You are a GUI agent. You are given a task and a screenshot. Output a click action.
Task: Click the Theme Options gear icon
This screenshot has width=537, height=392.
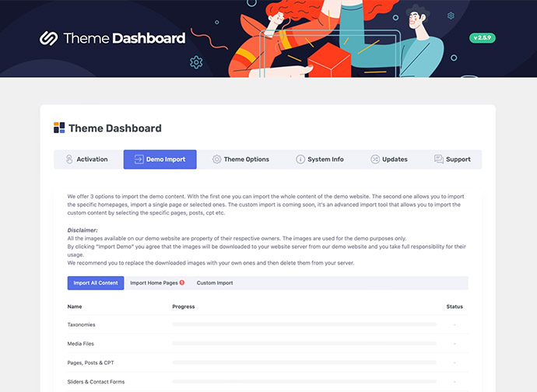(x=216, y=159)
